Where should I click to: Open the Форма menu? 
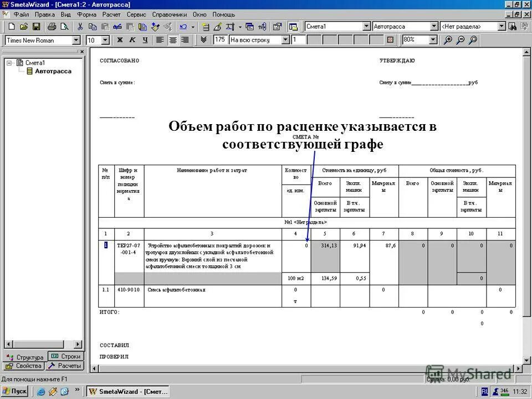(x=86, y=14)
